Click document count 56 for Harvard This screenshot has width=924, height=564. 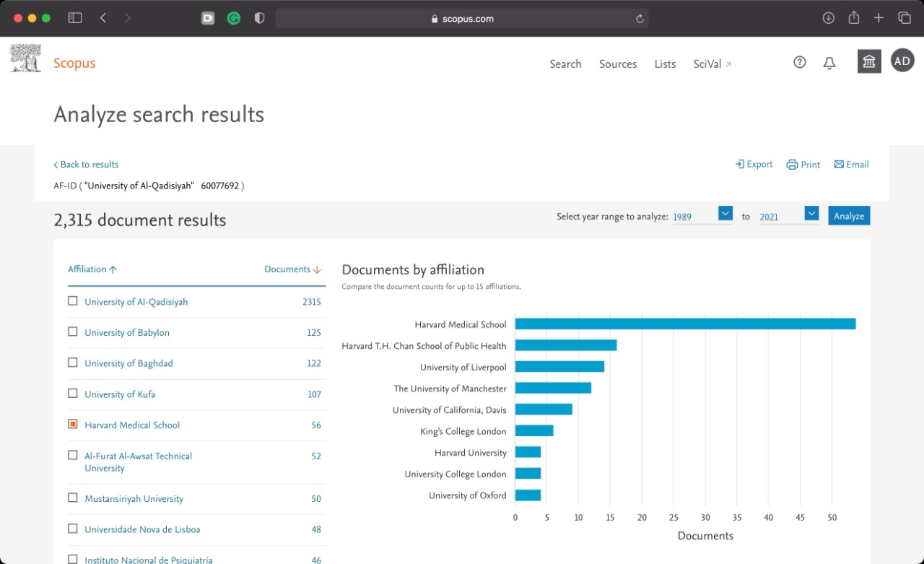pos(316,425)
